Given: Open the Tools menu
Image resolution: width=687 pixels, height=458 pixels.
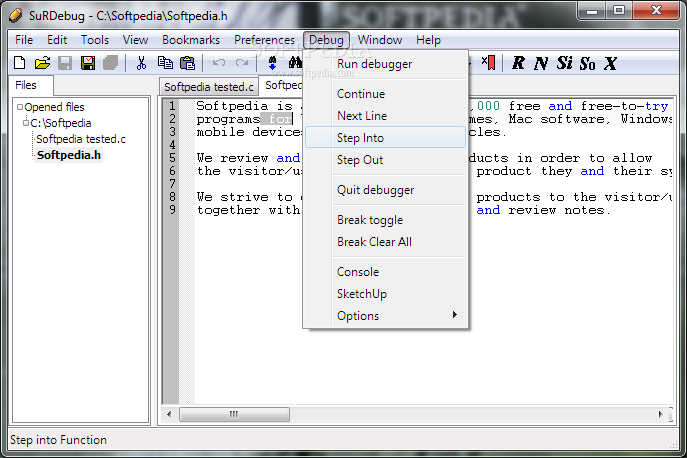Looking at the screenshot, I should coord(95,40).
